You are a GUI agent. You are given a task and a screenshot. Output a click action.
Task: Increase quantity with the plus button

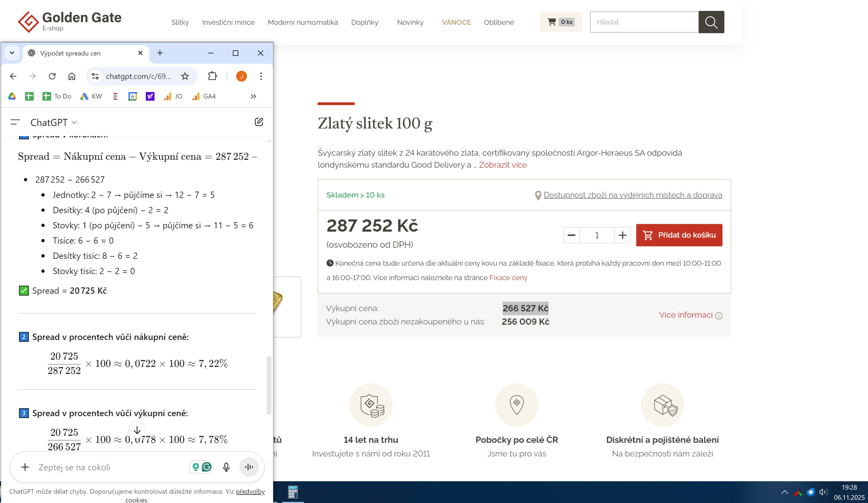pos(622,235)
